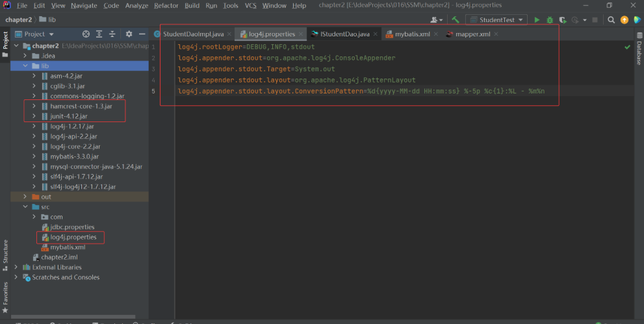Click the colorful plugin icon at toolbar end
This screenshot has height=324, width=644.
tap(638, 19)
